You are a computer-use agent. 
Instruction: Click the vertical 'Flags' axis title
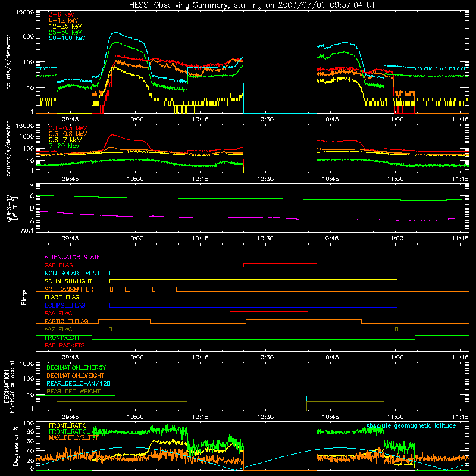point(24,297)
